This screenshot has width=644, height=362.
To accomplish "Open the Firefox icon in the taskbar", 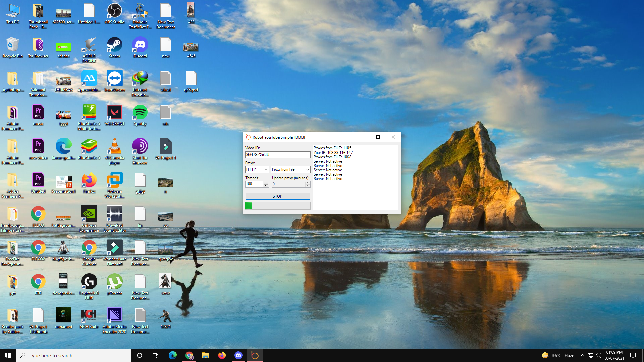I will (222, 355).
